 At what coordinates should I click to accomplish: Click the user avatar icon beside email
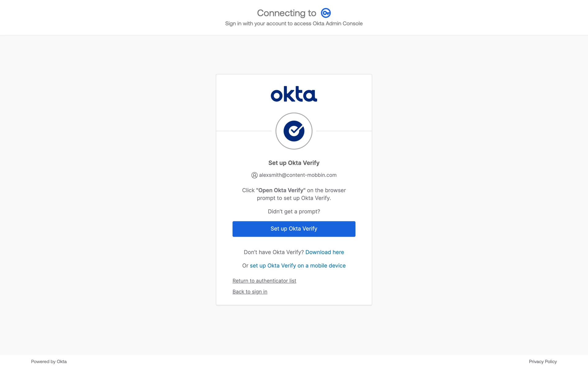254,175
